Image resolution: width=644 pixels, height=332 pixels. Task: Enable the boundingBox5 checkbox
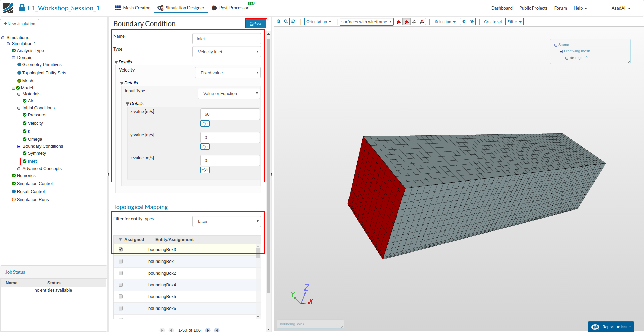click(x=121, y=296)
